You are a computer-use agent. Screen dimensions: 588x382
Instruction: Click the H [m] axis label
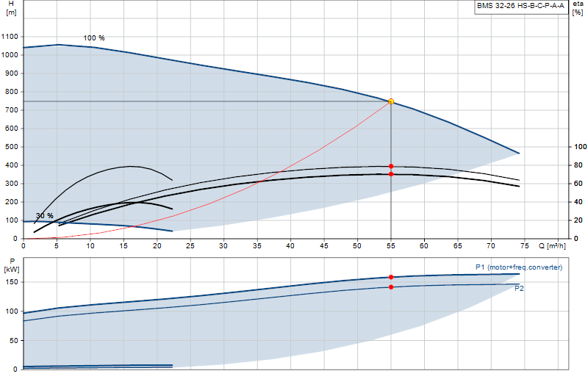coord(11,8)
